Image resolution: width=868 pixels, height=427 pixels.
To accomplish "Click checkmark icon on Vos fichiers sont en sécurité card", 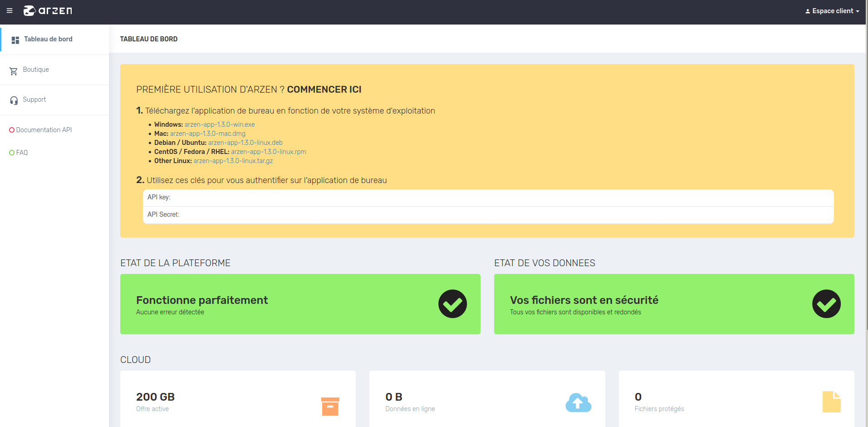I will (x=826, y=304).
